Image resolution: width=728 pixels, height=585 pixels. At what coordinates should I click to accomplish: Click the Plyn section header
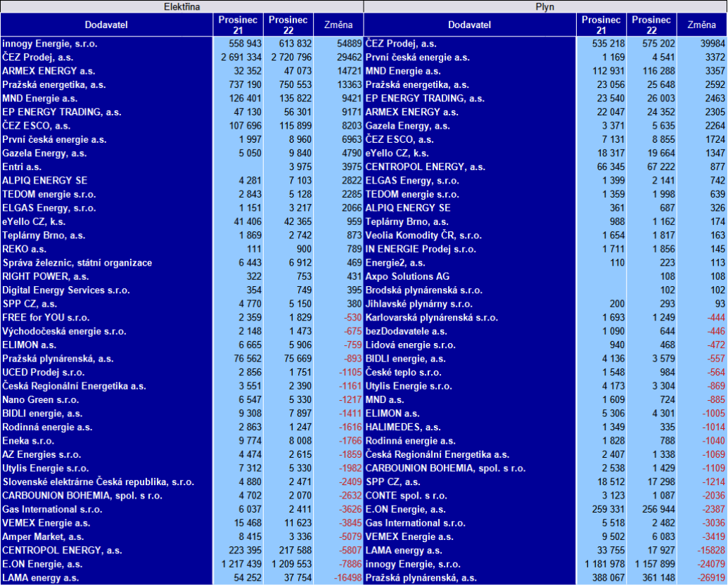pyautogui.click(x=545, y=6)
